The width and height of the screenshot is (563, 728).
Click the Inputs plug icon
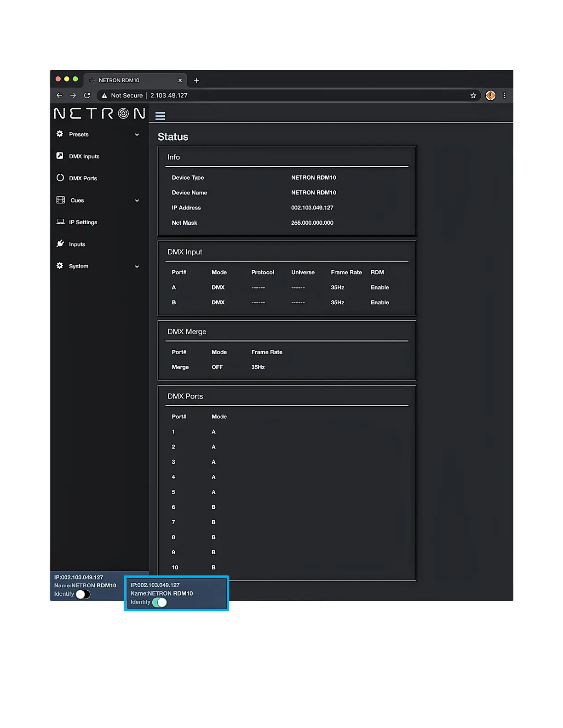click(60, 244)
